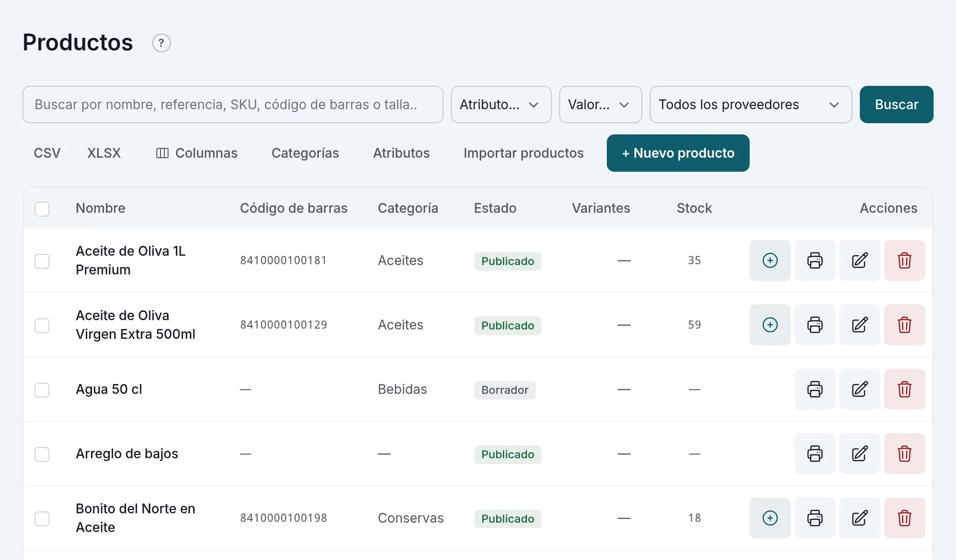The height and width of the screenshot is (560, 956).
Task: Open the Columnas column selector
Action: 197,153
